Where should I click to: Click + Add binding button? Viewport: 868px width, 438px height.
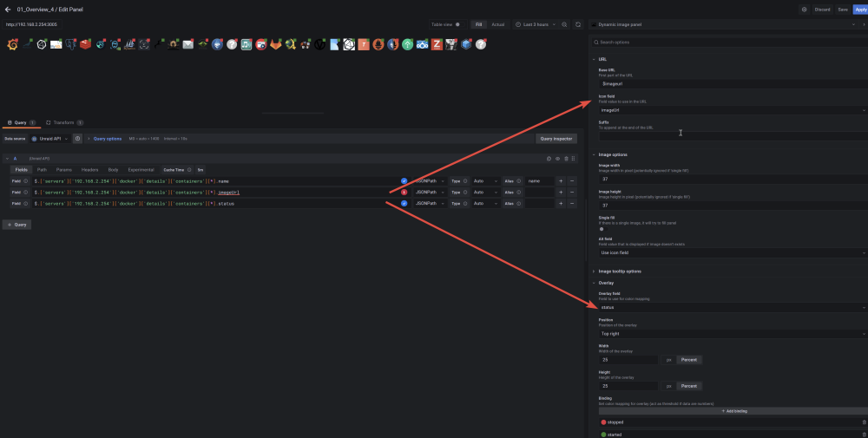click(x=733, y=411)
